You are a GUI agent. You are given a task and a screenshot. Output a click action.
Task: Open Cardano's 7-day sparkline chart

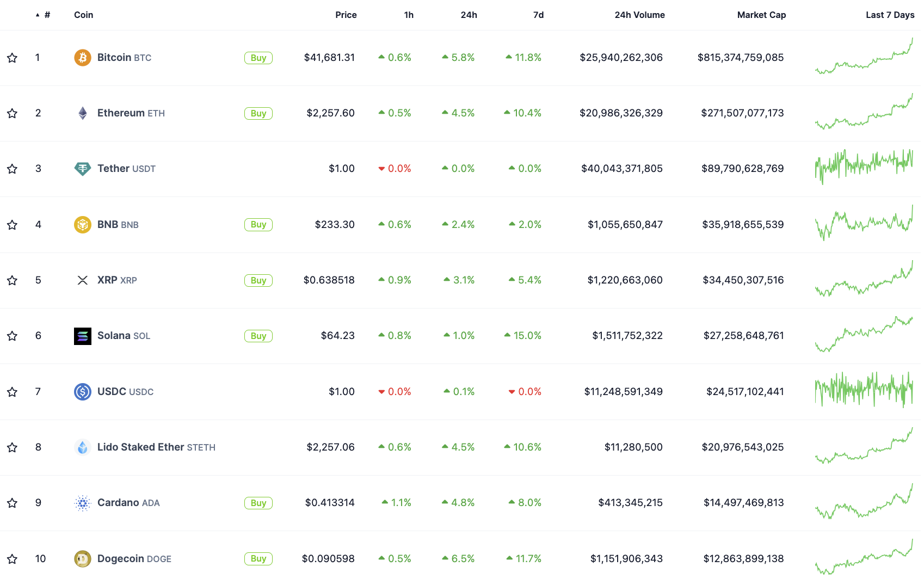(864, 501)
